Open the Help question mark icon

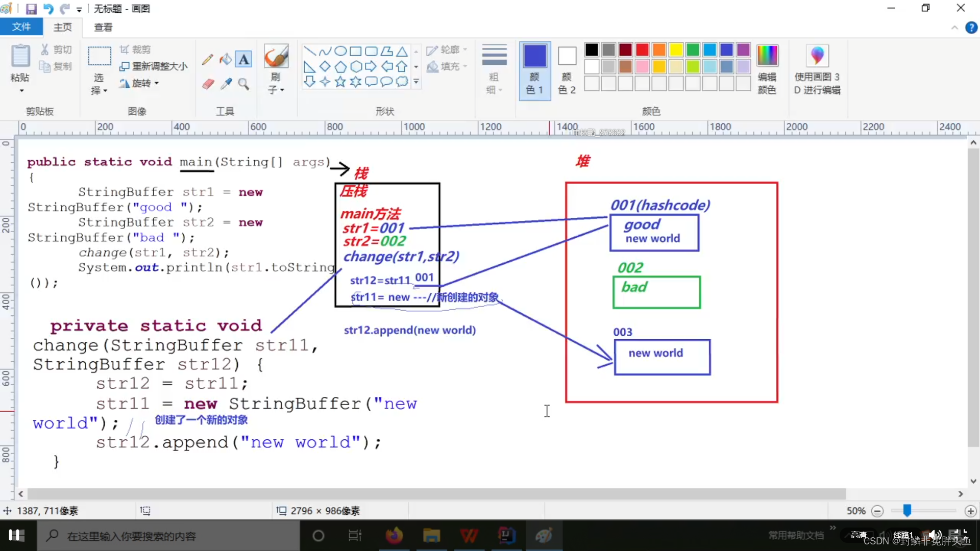[x=971, y=28]
